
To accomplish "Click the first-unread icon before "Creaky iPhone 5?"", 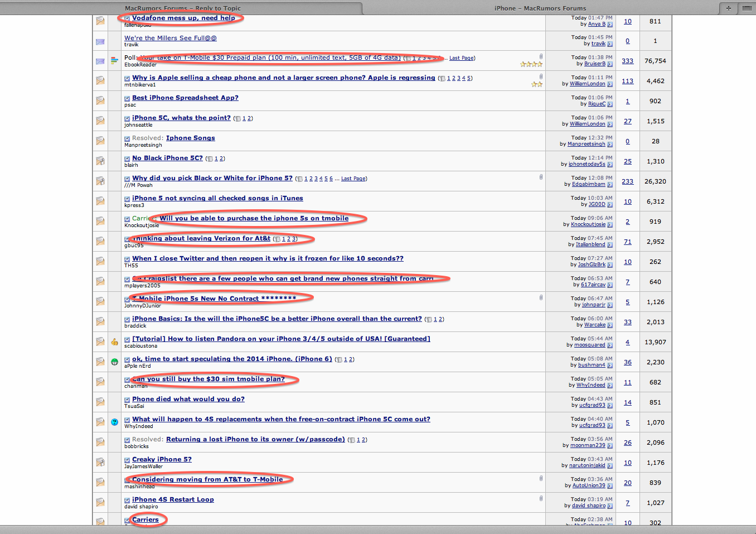I will pos(127,460).
